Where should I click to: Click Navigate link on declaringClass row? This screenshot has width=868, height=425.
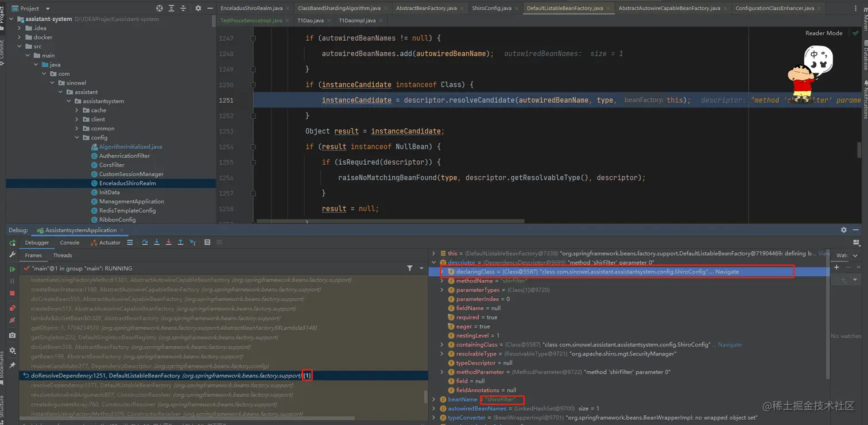727,272
